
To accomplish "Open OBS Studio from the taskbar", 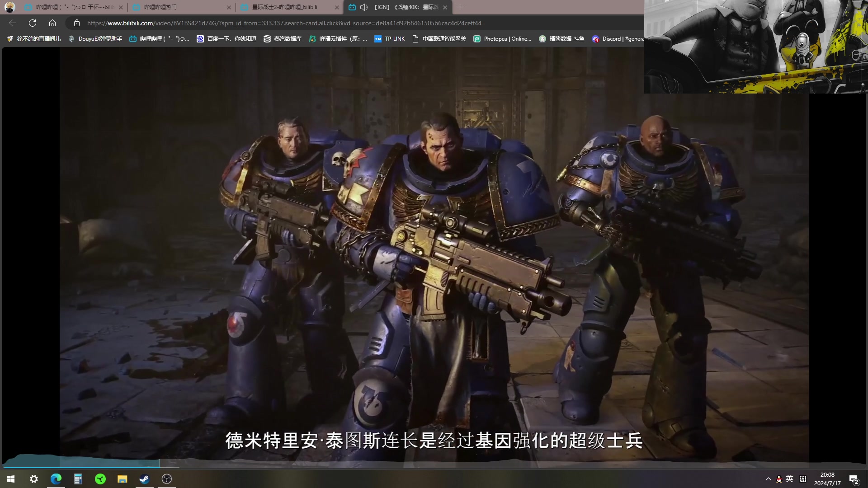I will click(x=167, y=479).
